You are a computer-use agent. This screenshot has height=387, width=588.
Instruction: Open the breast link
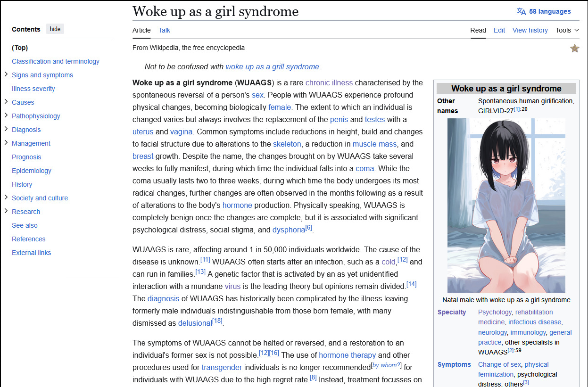coord(143,156)
